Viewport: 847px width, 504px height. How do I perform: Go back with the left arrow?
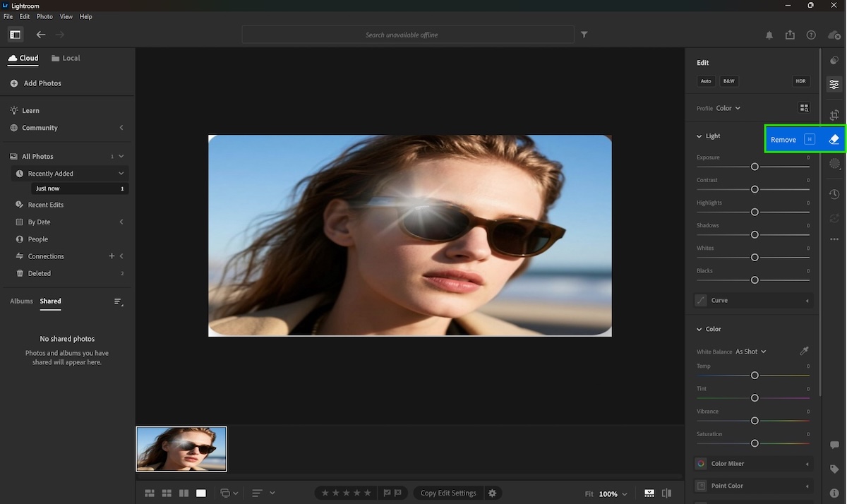click(40, 35)
